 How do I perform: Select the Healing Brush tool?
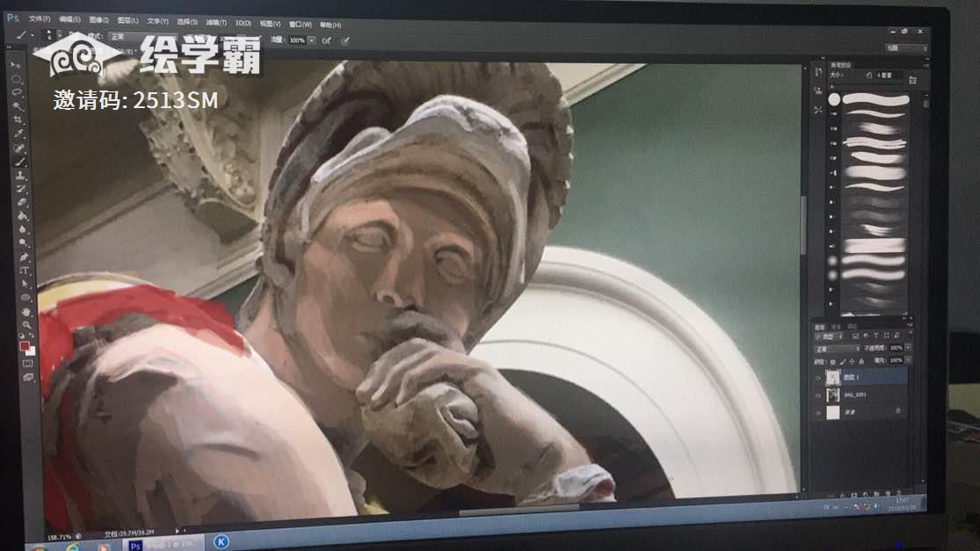(20, 148)
